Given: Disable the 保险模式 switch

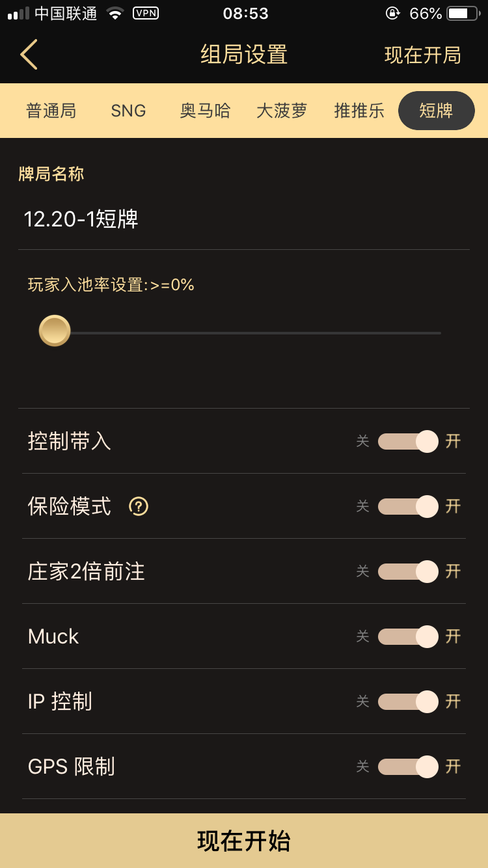Looking at the screenshot, I should tap(409, 506).
